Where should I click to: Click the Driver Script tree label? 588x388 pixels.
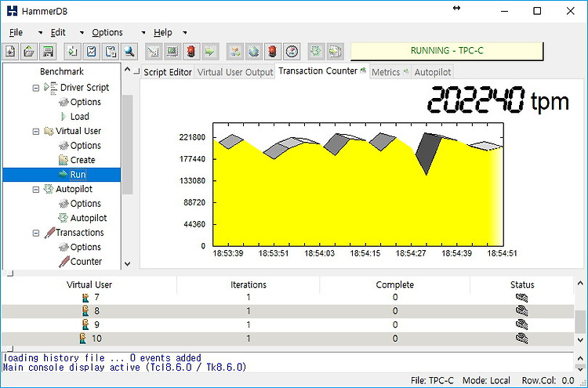pos(85,88)
